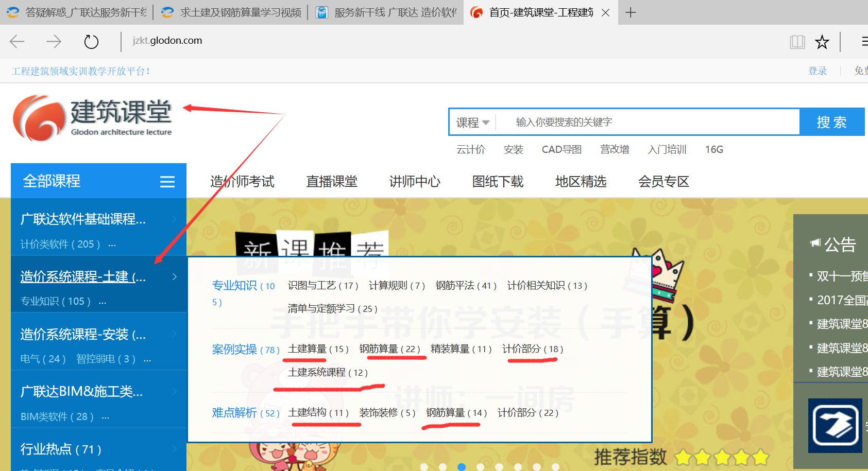Toggle the 全部课程 hamburger menu icon
The image size is (868, 471).
pyautogui.click(x=167, y=182)
